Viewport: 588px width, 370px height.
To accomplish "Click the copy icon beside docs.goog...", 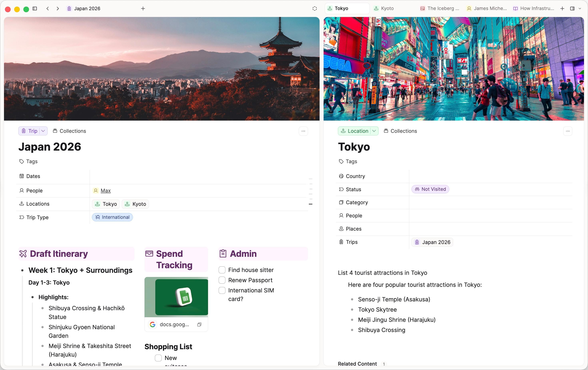I will click(x=199, y=325).
